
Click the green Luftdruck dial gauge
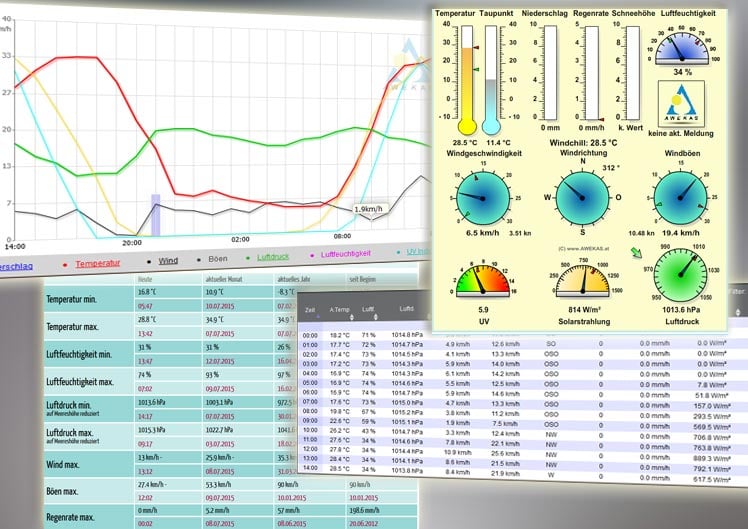(x=680, y=275)
